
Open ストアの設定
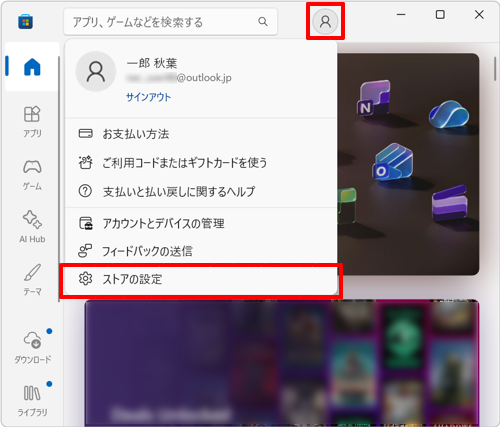(201, 279)
